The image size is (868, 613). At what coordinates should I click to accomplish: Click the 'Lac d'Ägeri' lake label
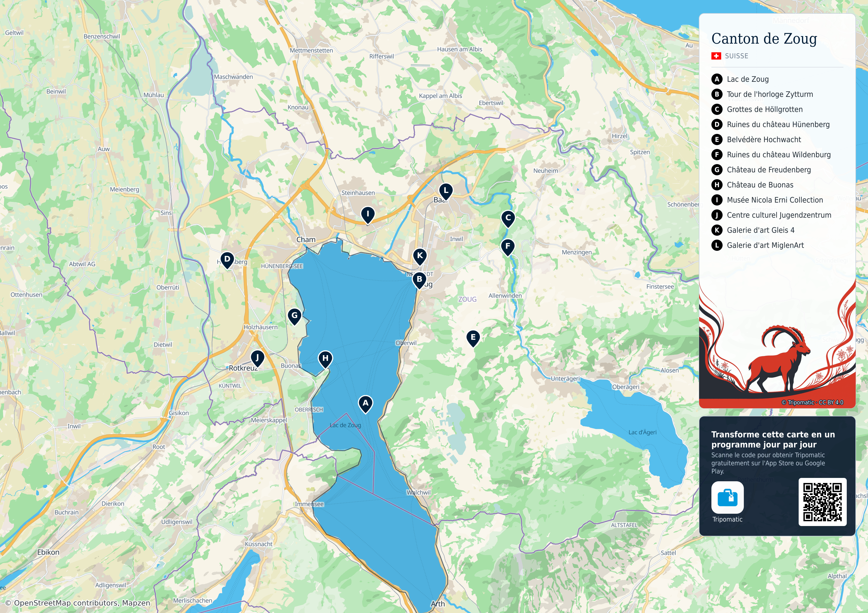(642, 432)
